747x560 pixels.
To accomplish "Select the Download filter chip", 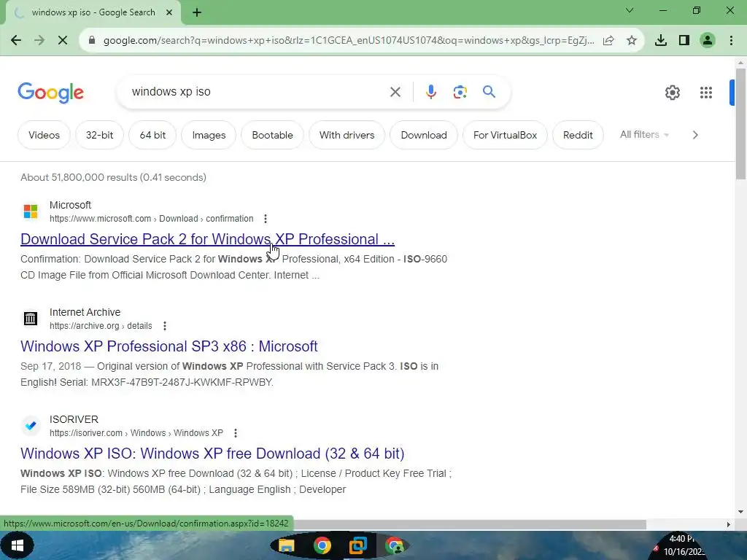I will (x=424, y=135).
